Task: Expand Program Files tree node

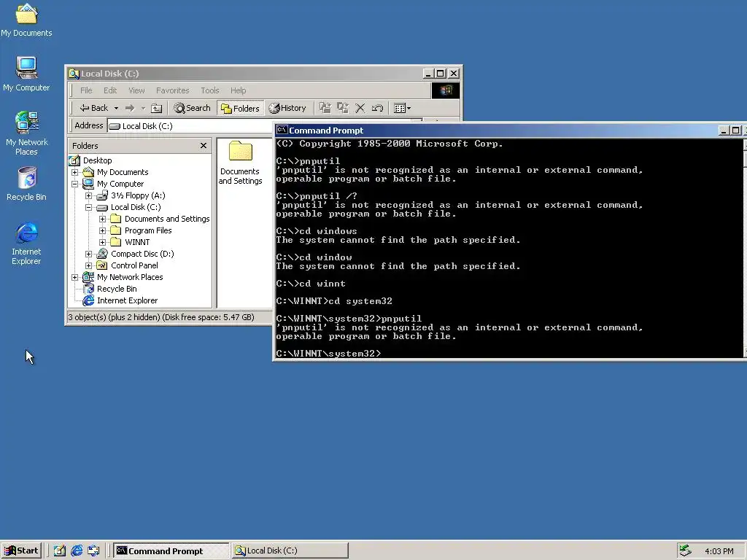Action: pos(102,230)
